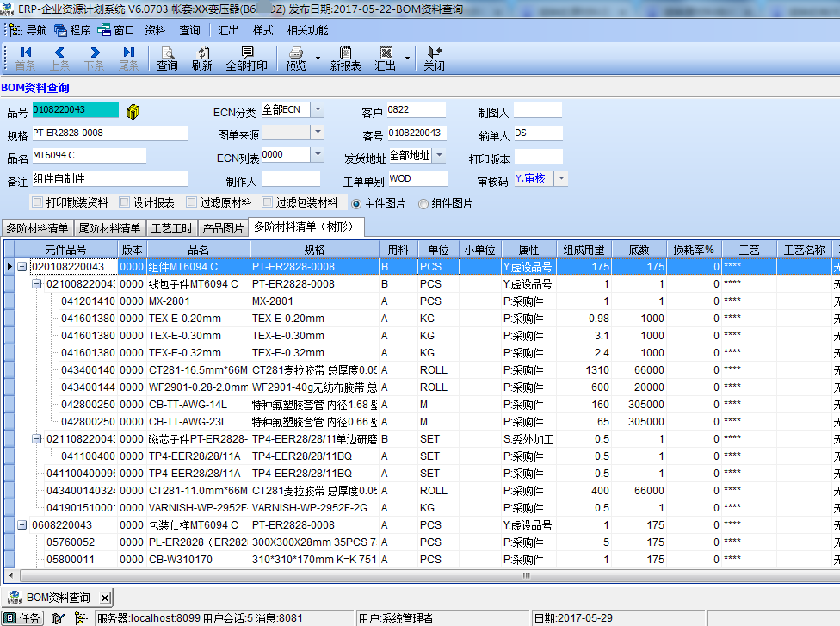Click the horizontal scrollbar thumb under the table
Screen dimensions: 840x626
click(525, 575)
